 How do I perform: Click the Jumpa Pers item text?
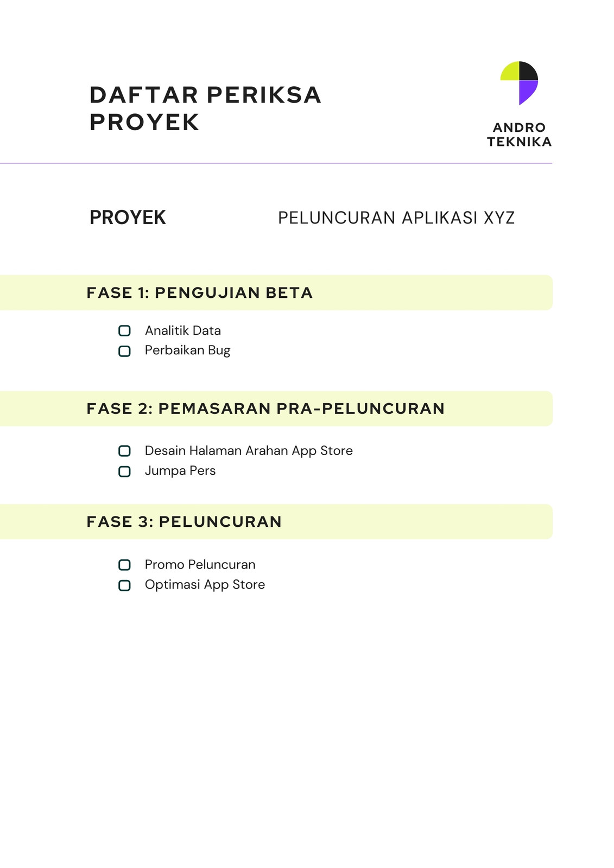pos(180,471)
